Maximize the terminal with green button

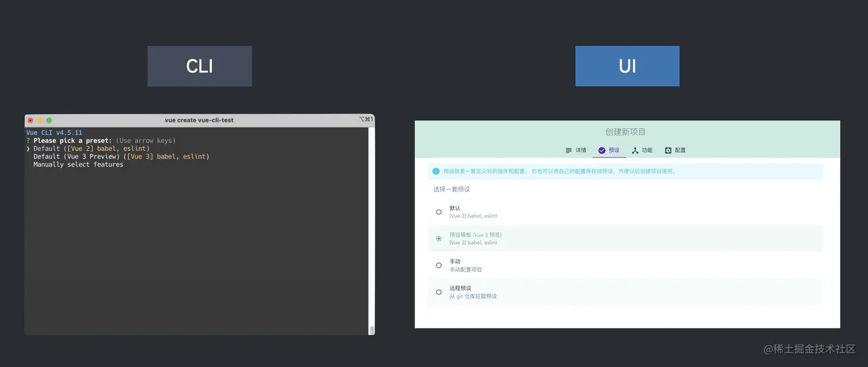pyautogui.click(x=49, y=120)
